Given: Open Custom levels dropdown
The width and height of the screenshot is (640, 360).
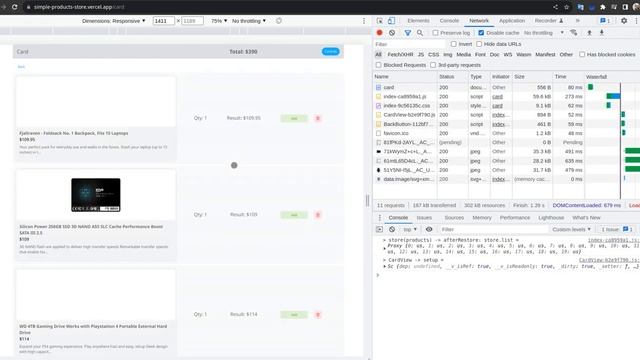Looking at the screenshot, I should 571,229.
